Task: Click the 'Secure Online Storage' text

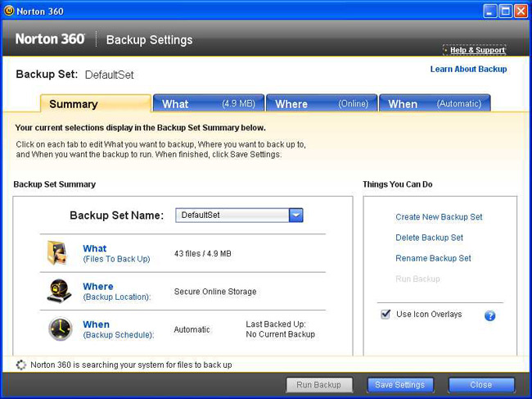Action: (x=215, y=292)
